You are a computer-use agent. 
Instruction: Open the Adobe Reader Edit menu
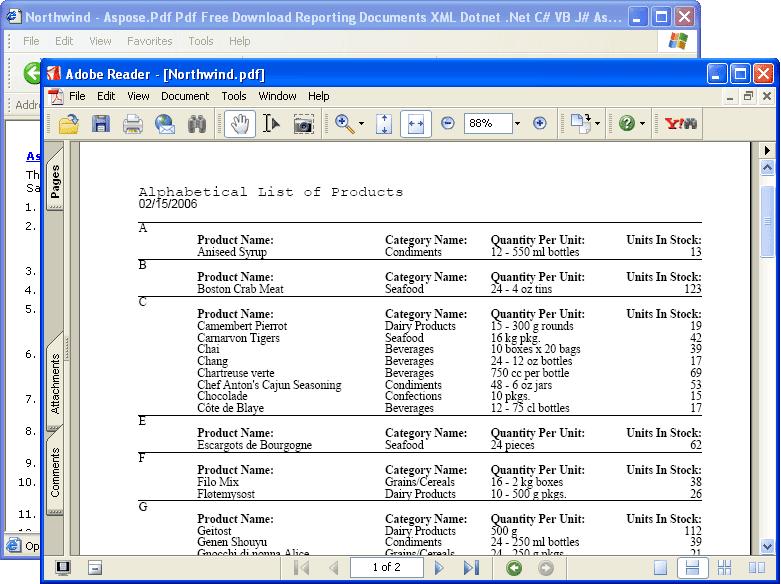[x=106, y=96]
